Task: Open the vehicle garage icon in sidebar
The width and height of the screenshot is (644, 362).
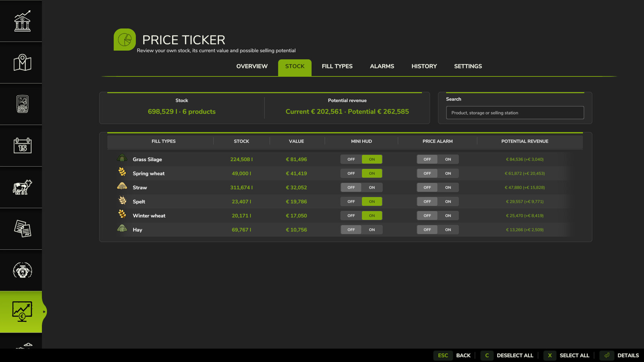Action: [22, 104]
